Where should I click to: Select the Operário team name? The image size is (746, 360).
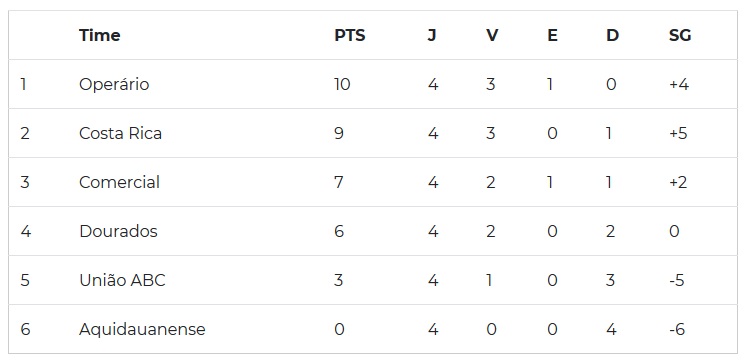[x=114, y=85]
